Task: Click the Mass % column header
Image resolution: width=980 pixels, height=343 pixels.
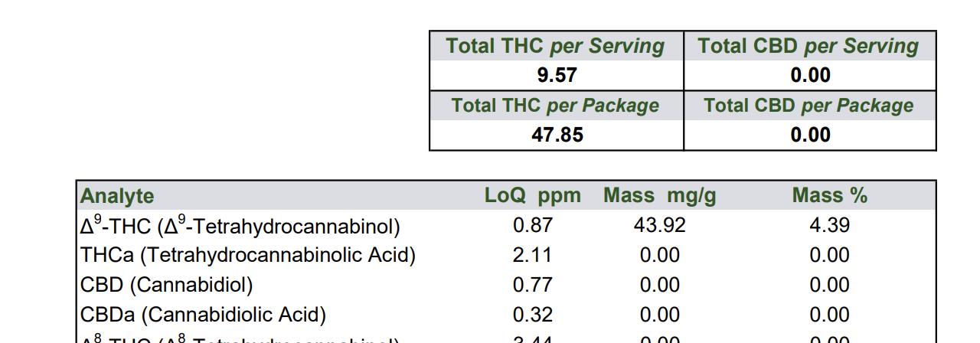Action: pyautogui.click(x=829, y=196)
